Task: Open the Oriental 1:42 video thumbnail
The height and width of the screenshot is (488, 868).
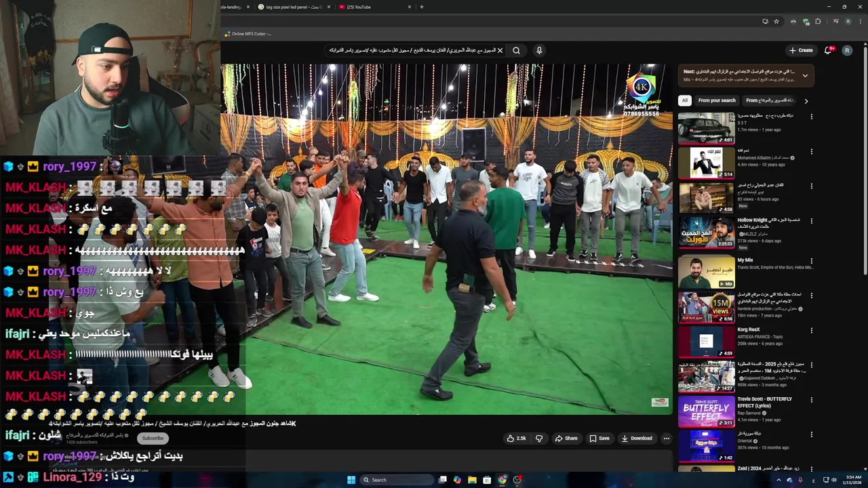Action: pos(707,446)
